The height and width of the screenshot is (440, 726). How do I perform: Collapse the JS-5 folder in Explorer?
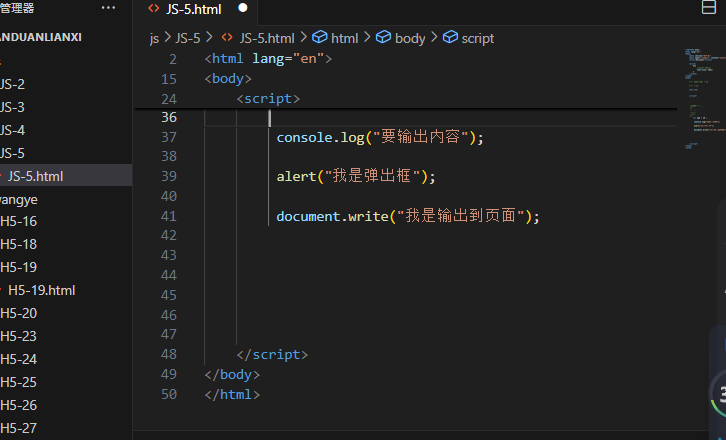click(x=13, y=153)
